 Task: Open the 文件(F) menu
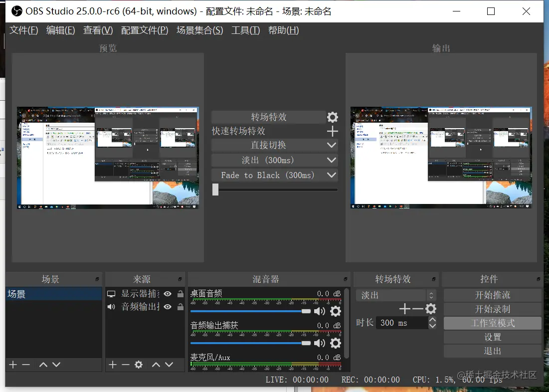23,30
